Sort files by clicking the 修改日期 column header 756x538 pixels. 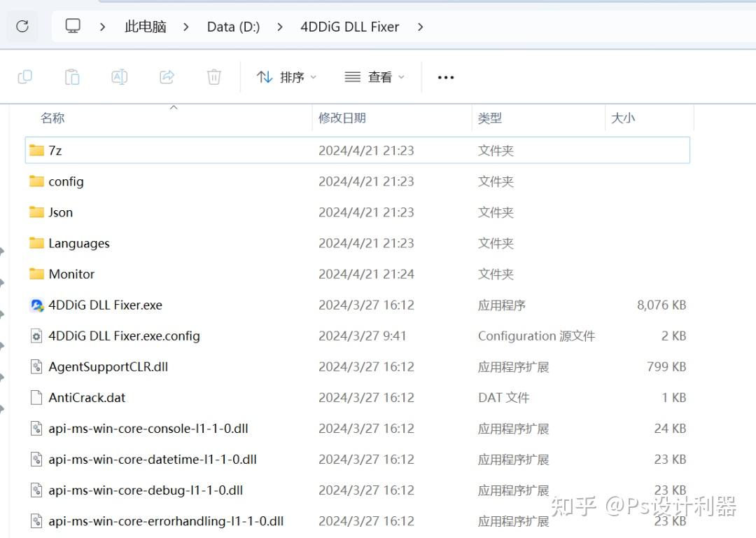[x=342, y=118]
